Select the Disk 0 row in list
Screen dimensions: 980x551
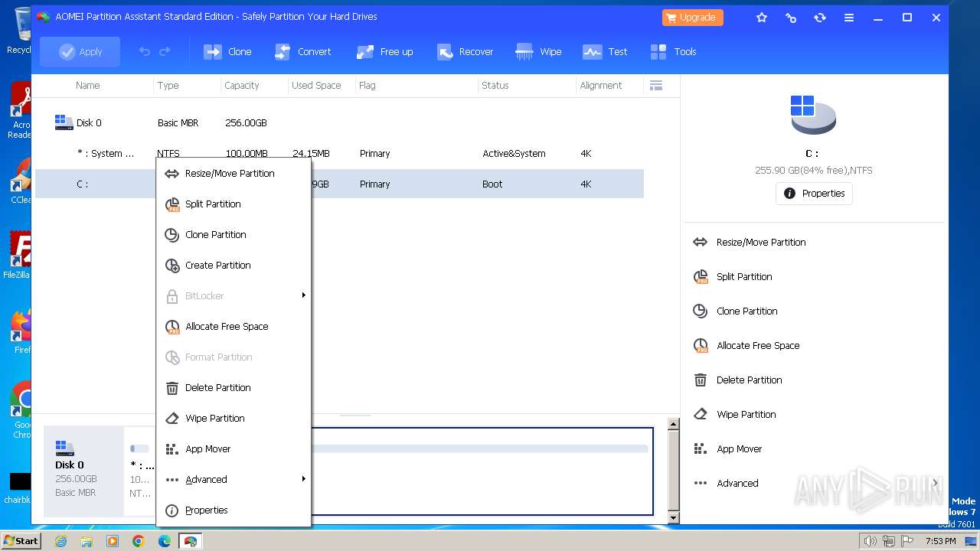339,123
